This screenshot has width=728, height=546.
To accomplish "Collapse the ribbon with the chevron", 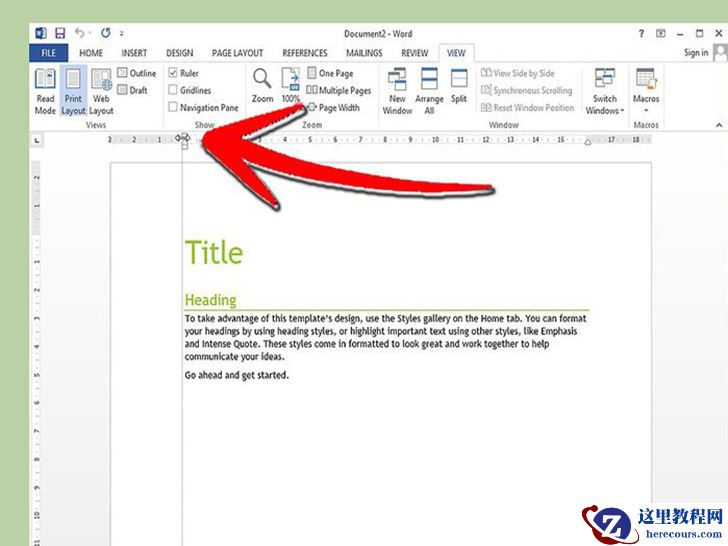I will [719, 124].
